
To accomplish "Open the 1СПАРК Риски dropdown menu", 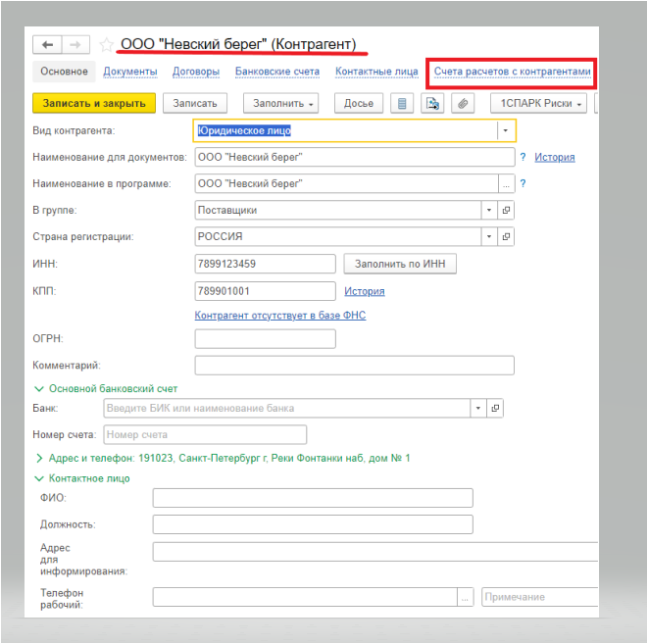I will tap(538, 103).
